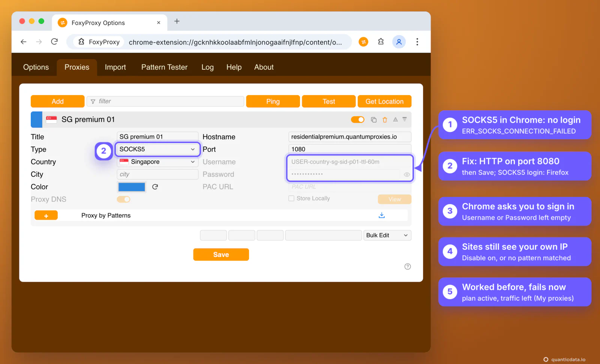Open the Pattern Tester tab
The width and height of the screenshot is (600, 364).
[164, 67]
